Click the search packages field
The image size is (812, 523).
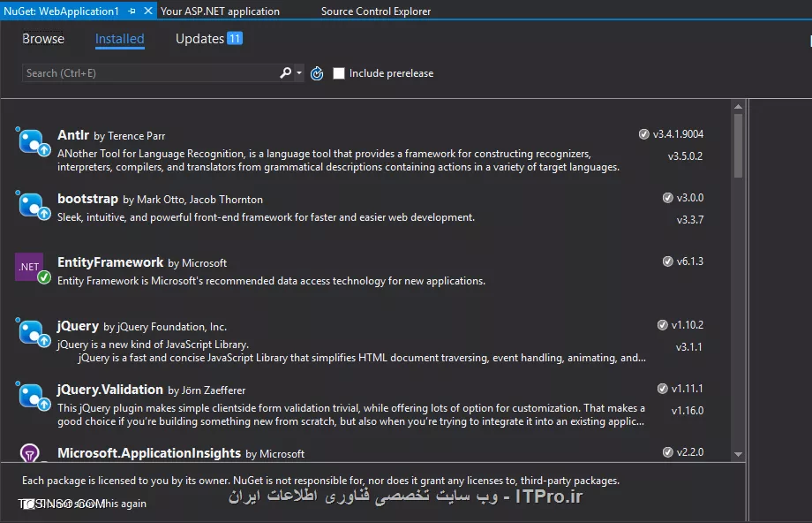150,73
